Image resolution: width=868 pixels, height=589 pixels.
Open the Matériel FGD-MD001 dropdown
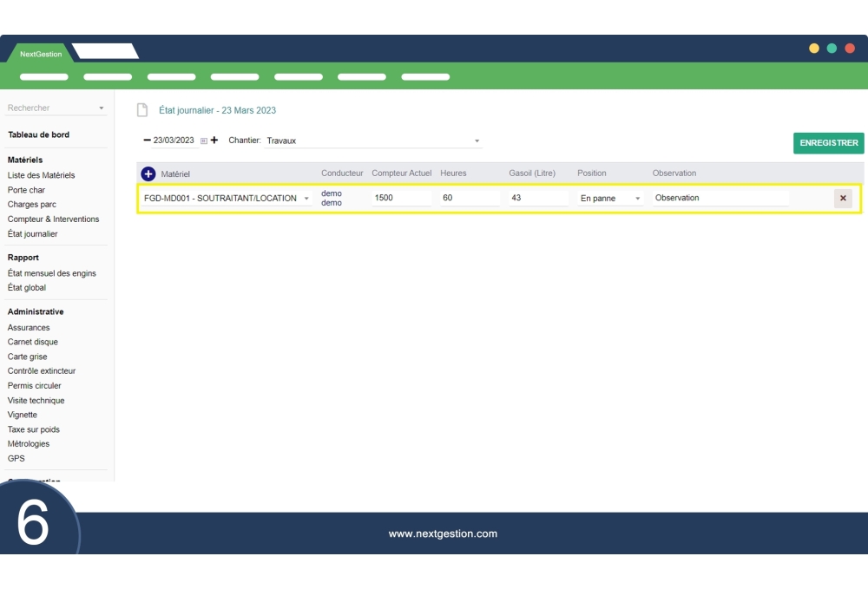[x=306, y=199]
